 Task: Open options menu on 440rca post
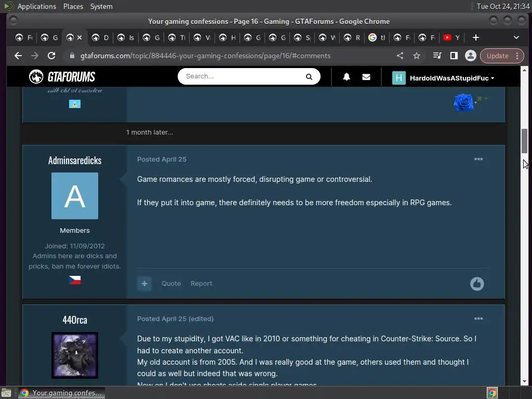click(x=478, y=318)
